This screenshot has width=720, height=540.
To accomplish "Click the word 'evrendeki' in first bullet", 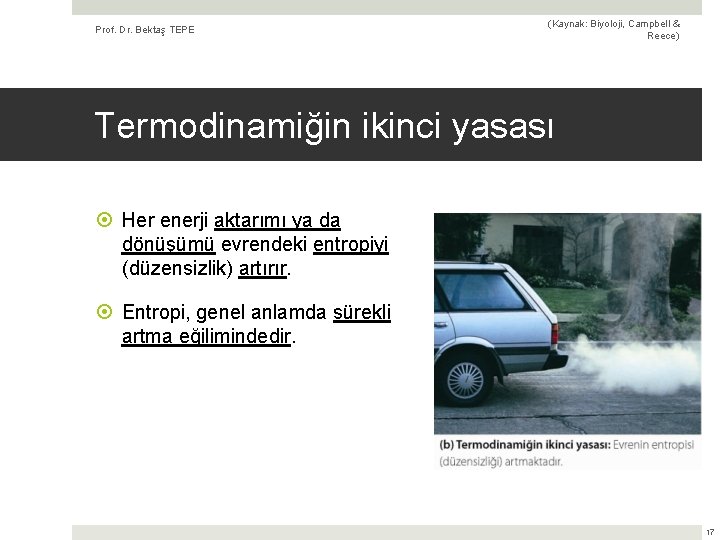I will pyautogui.click(x=264, y=244).
